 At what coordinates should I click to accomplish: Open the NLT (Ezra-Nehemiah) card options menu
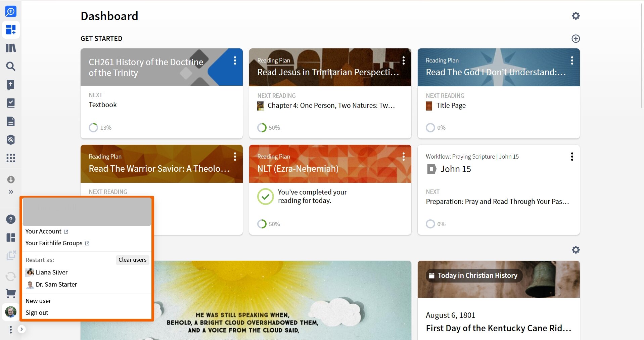pos(403,157)
